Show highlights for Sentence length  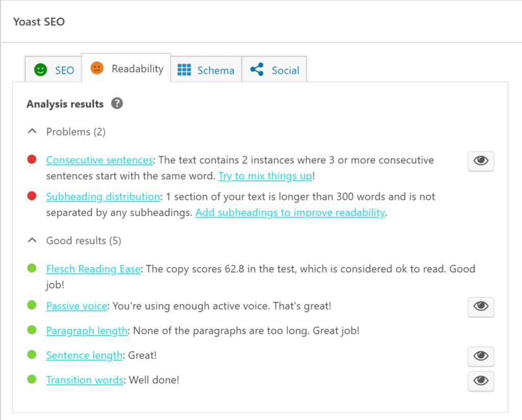(480, 356)
